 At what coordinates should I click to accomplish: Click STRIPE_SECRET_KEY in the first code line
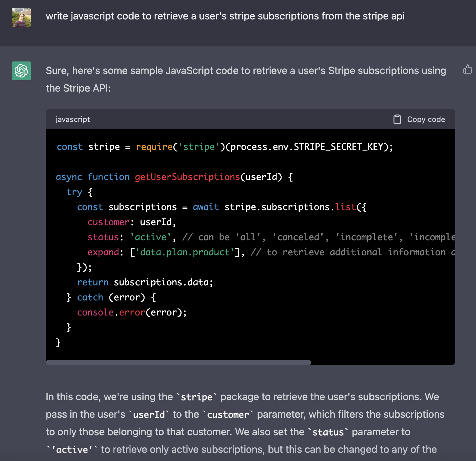pos(339,147)
